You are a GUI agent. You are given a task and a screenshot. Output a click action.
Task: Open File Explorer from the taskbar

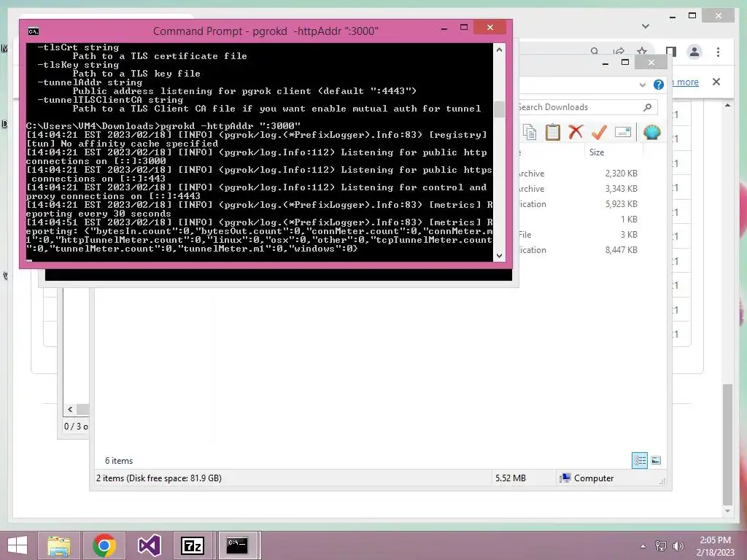58,545
